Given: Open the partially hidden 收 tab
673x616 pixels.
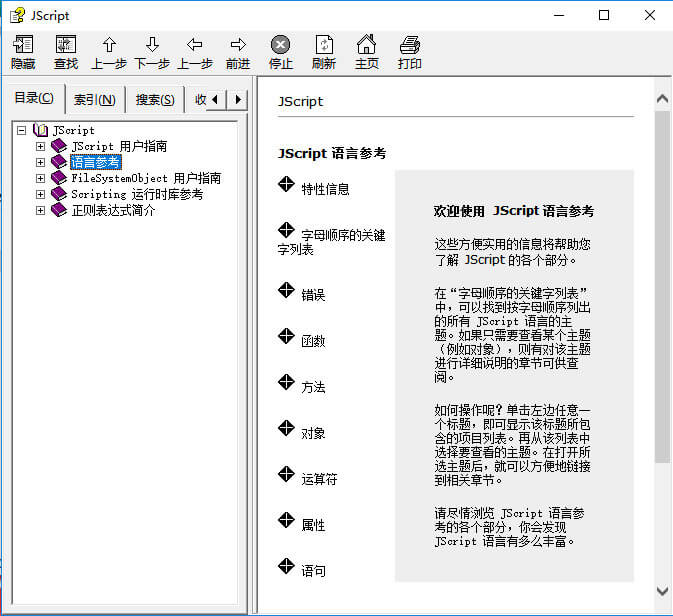Looking at the screenshot, I should 197,100.
